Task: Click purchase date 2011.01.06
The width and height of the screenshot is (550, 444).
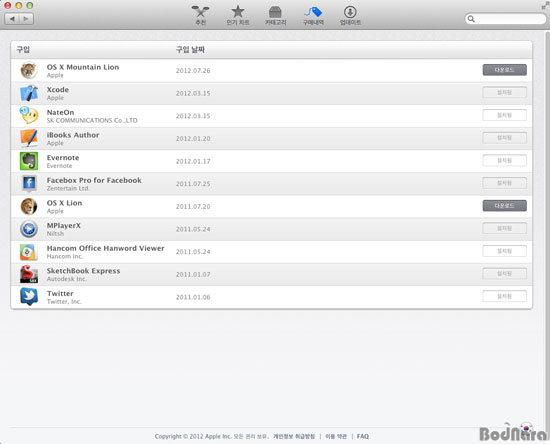Action: coord(193,297)
